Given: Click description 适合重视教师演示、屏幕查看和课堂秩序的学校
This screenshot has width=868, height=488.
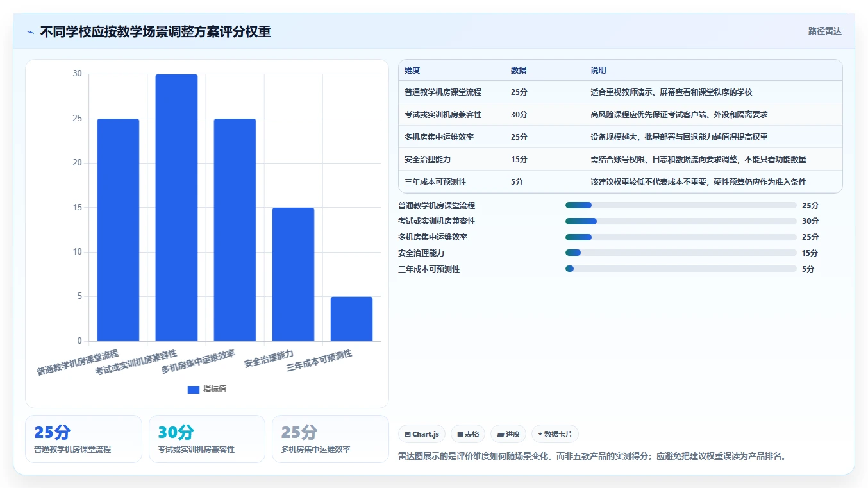Looking at the screenshot, I should [671, 92].
